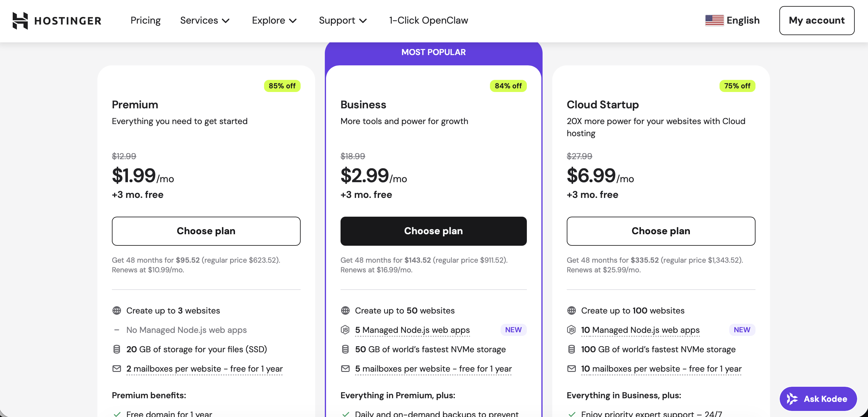
Task: Choose the Cloud Startup plan
Action: 661,231
